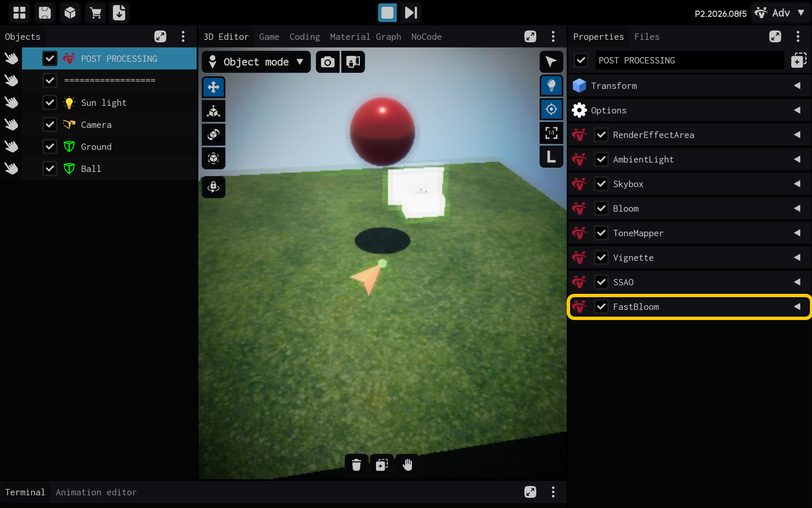Click the hand grab icon in viewport
This screenshot has width=812, height=508.
[407, 465]
